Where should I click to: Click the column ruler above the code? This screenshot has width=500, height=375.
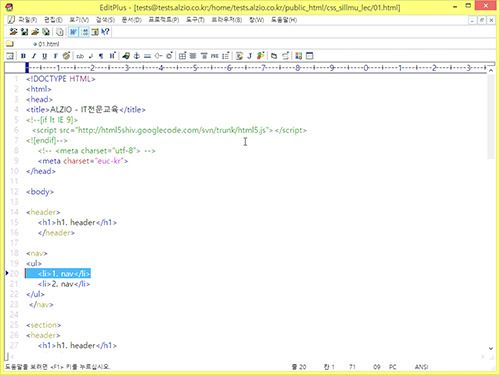(257, 68)
